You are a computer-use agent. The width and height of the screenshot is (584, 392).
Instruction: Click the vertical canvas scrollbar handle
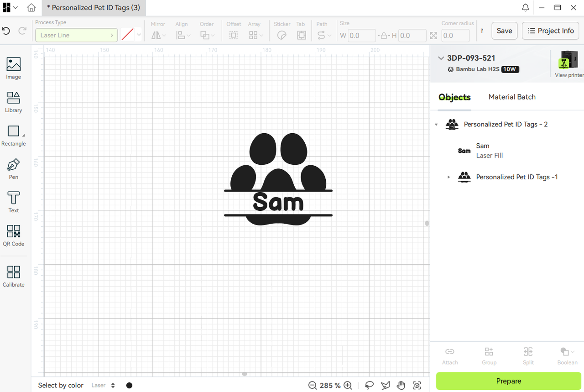427,223
